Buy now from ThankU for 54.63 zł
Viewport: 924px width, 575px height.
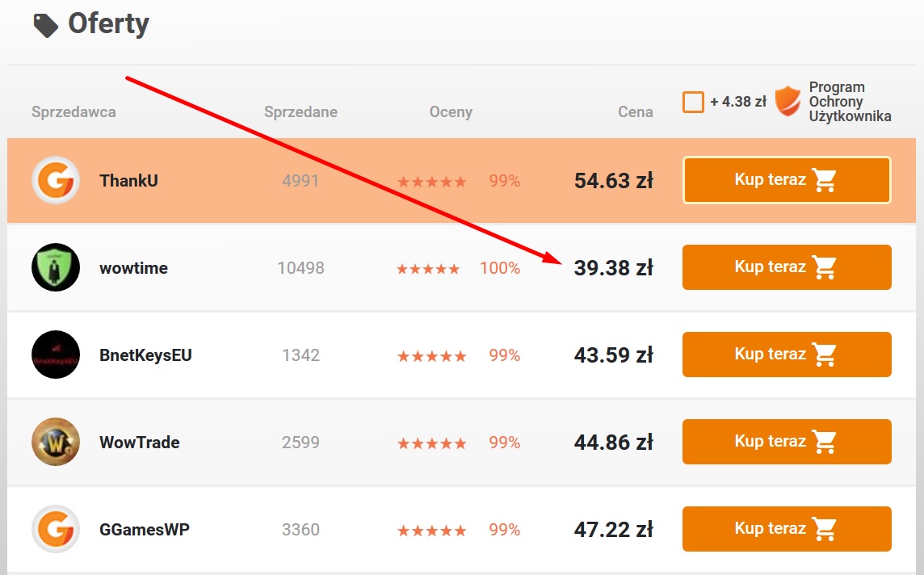click(x=787, y=180)
